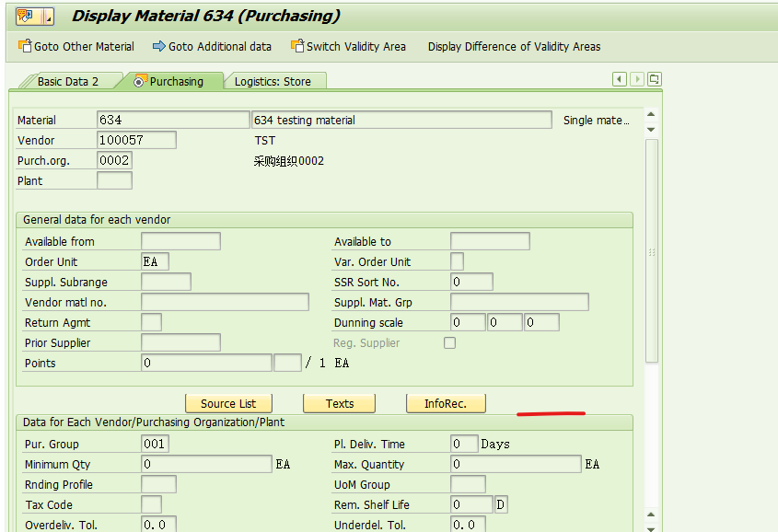Click the Pl. Deliv. Time field
The image size is (778, 532).
pos(464,444)
